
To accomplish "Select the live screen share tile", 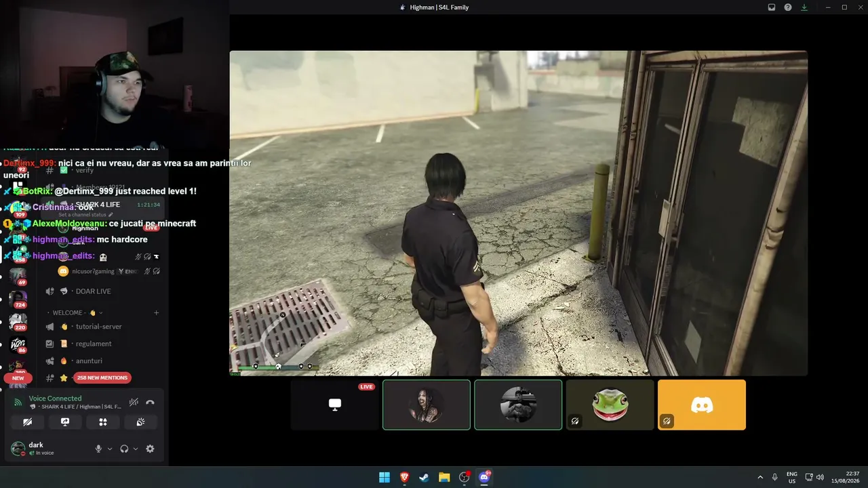I will pyautogui.click(x=335, y=405).
